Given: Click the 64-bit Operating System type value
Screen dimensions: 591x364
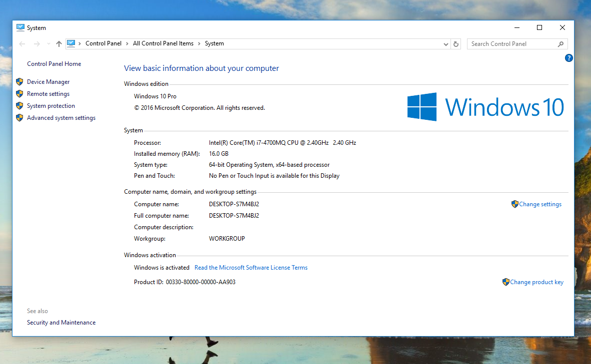Looking at the screenshot, I should pos(269,165).
